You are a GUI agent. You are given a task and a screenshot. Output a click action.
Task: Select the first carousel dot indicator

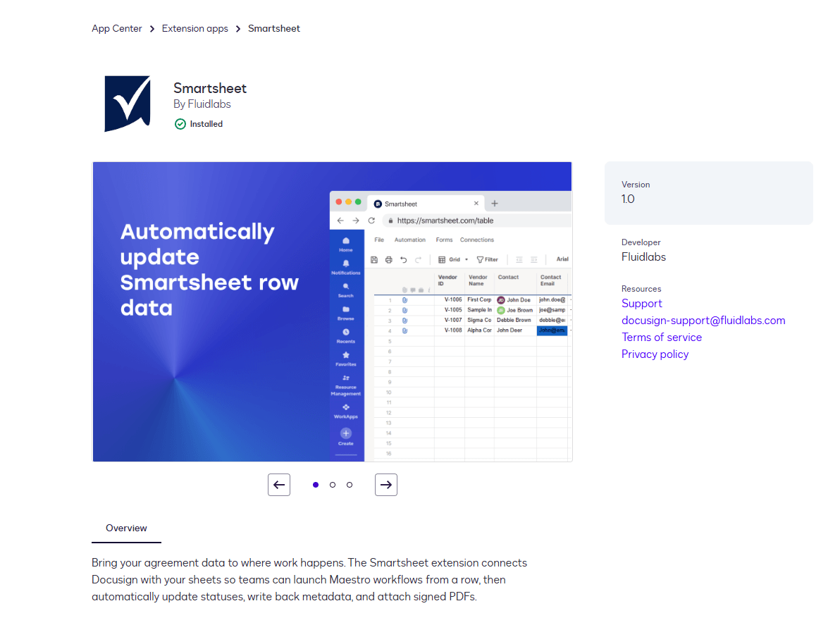point(316,485)
